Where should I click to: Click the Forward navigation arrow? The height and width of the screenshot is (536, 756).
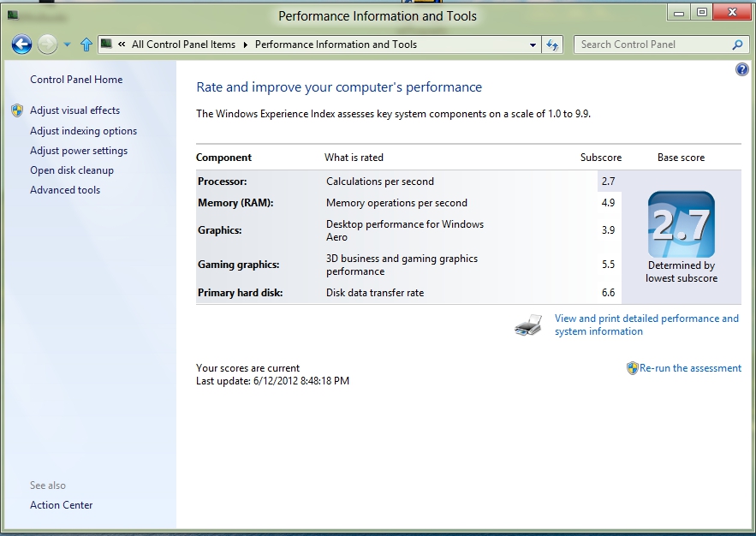[x=47, y=45]
